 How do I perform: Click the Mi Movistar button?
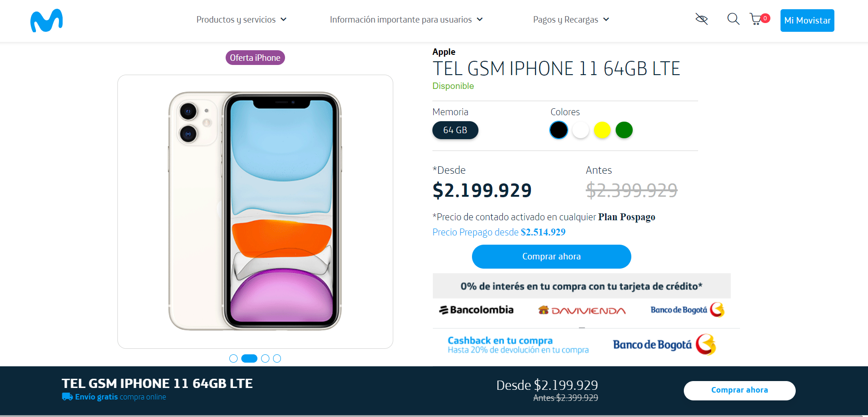807,20
